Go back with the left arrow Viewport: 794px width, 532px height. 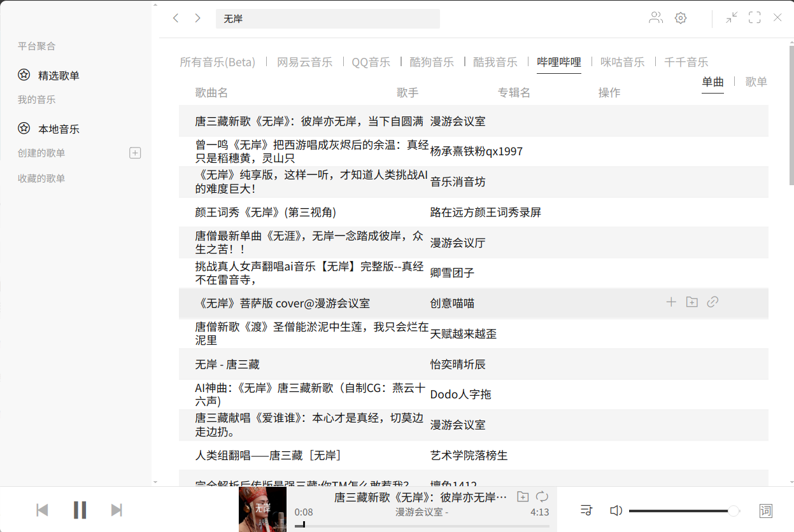point(176,18)
